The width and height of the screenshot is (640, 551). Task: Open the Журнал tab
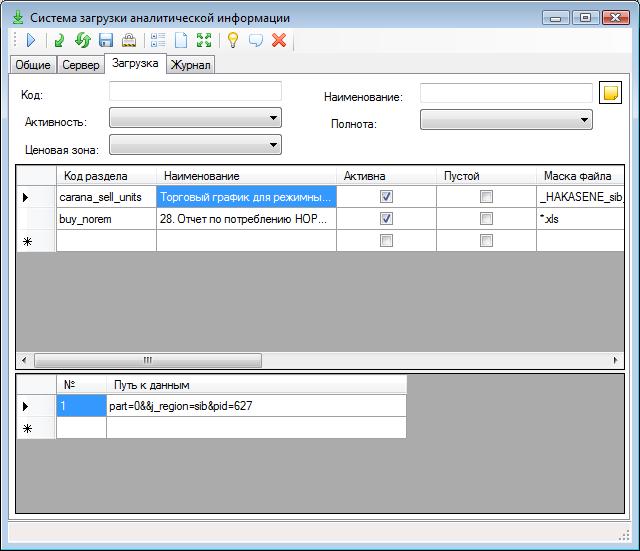190,65
